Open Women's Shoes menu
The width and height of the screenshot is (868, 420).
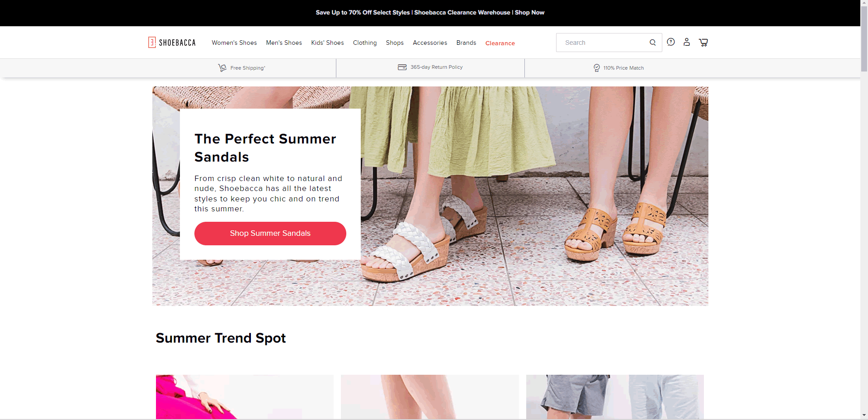pyautogui.click(x=234, y=43)
